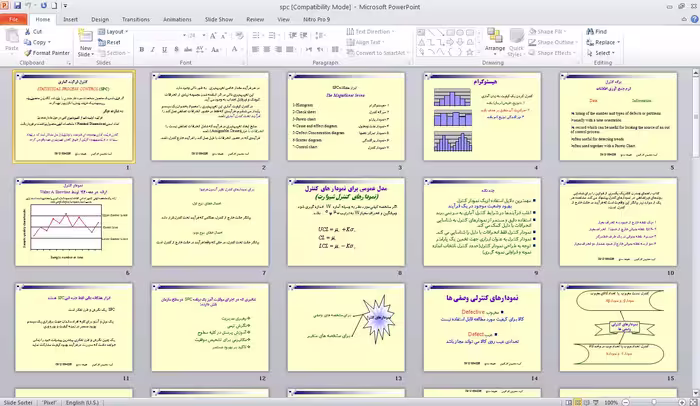Click the Bullets list icon
Image resolution: width=700 pixels, height=406 pixels.
coord(258,35)
